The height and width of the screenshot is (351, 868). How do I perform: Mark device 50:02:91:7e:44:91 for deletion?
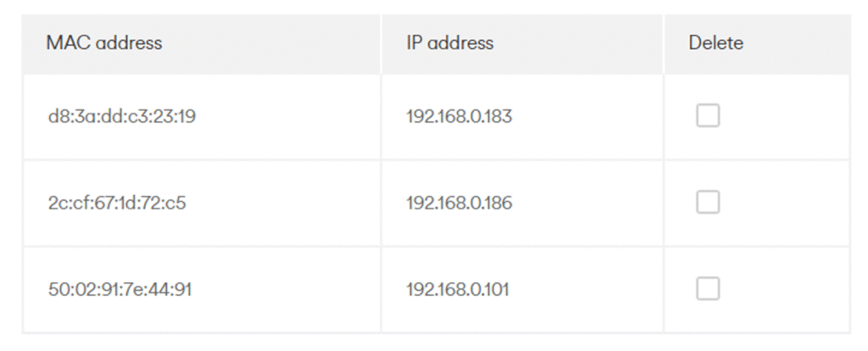click(x=708, y=289)
